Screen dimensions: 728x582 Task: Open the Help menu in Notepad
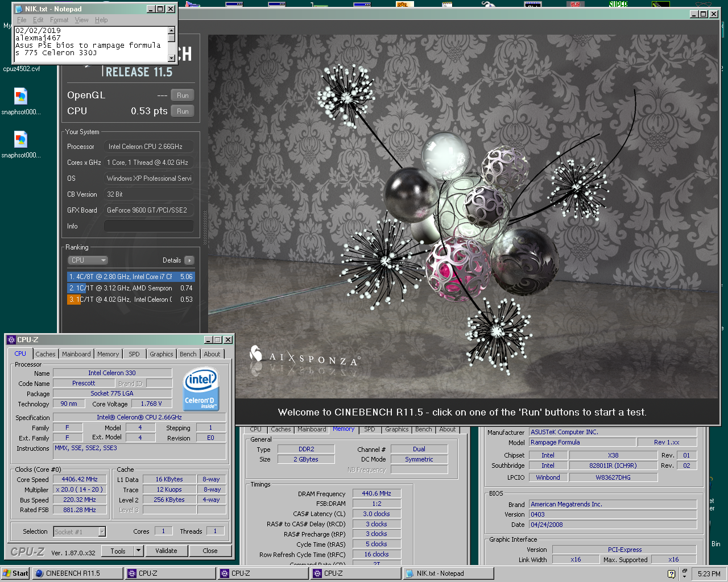click(x=101, y=20)
